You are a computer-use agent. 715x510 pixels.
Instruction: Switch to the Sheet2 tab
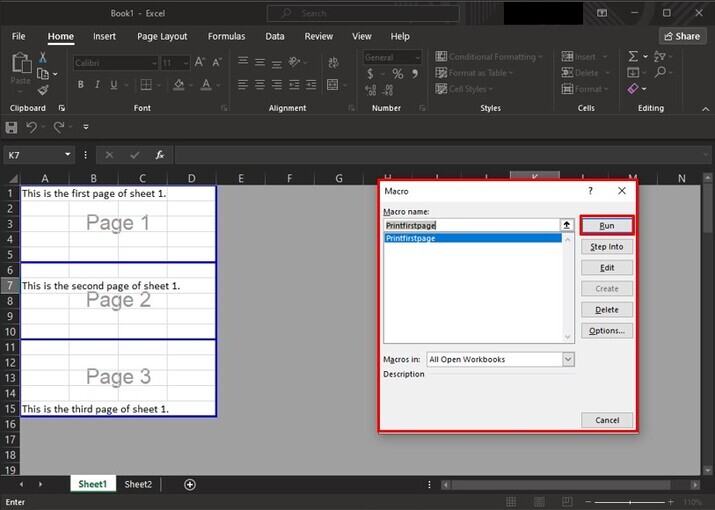[x=138, y=484]
